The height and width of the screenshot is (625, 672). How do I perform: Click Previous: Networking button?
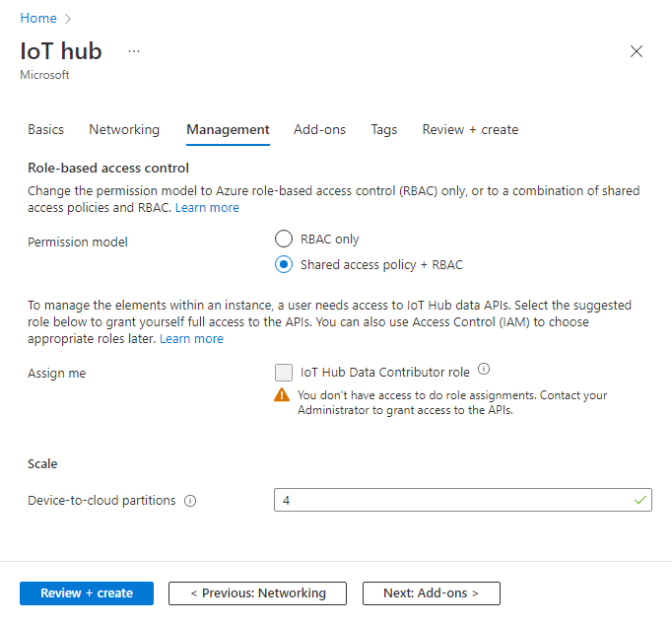tap(257, 593)
